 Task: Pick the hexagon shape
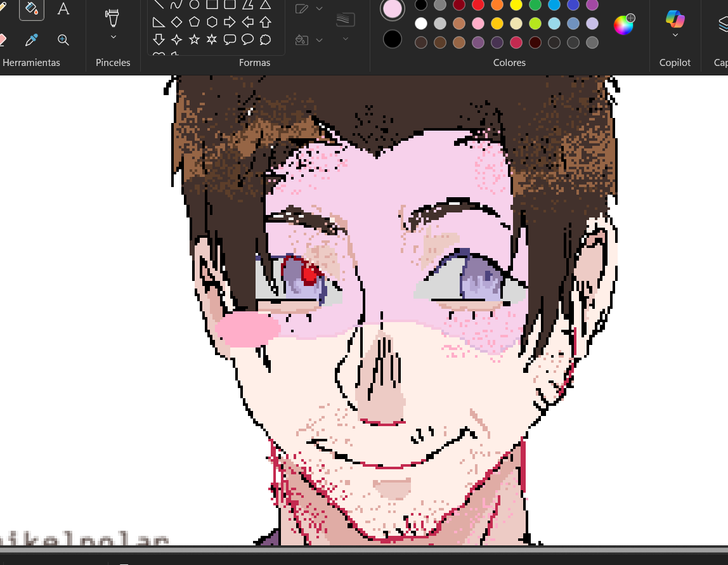click(x=212, y=22)
